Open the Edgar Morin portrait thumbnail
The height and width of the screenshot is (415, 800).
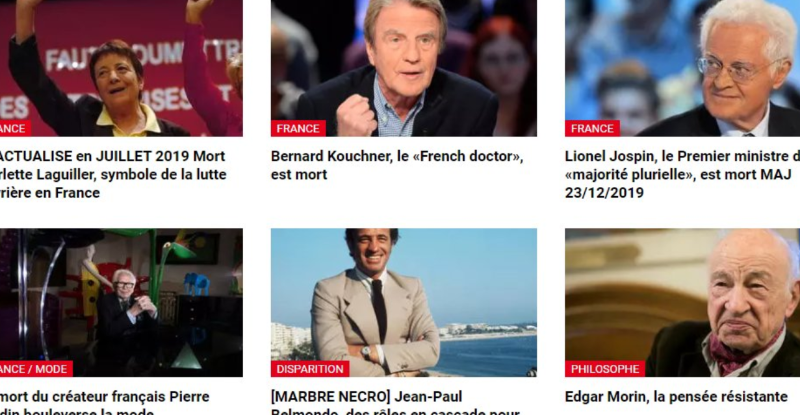[682, 302]
